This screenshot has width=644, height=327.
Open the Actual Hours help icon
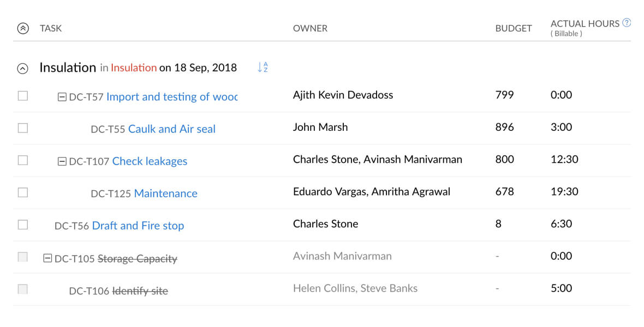[625, 22]
